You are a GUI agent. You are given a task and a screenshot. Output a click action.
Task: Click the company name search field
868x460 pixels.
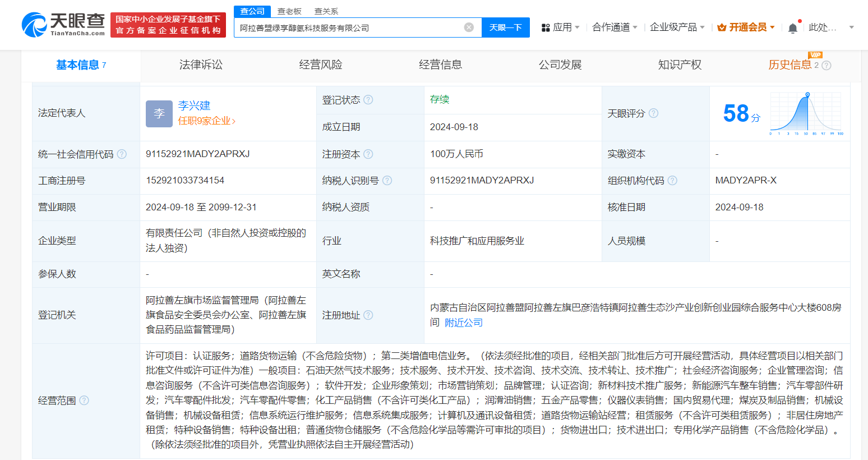click(x=348, y=27)
